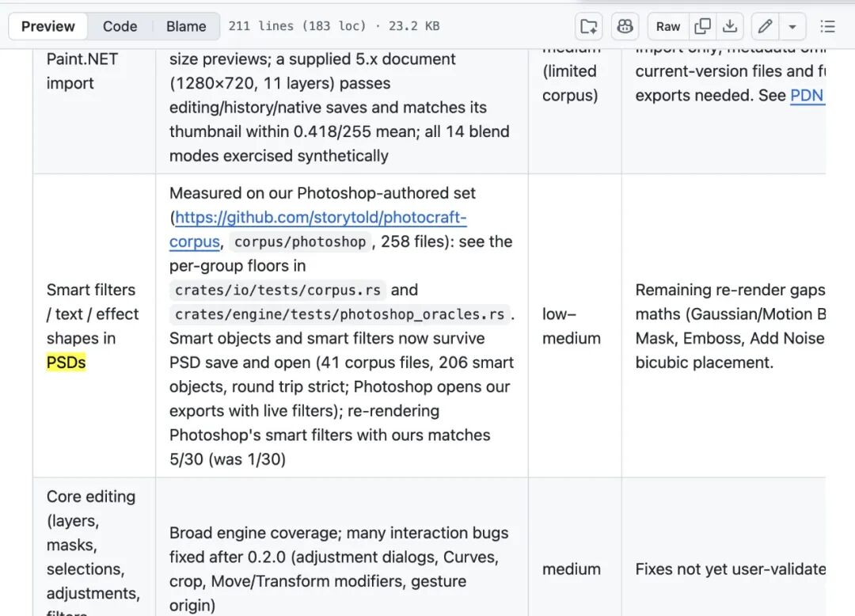855x616 pixels.
Task: Click the 'crates/io/tests/corpus.rs' code path
Action: tap(278, 290)
